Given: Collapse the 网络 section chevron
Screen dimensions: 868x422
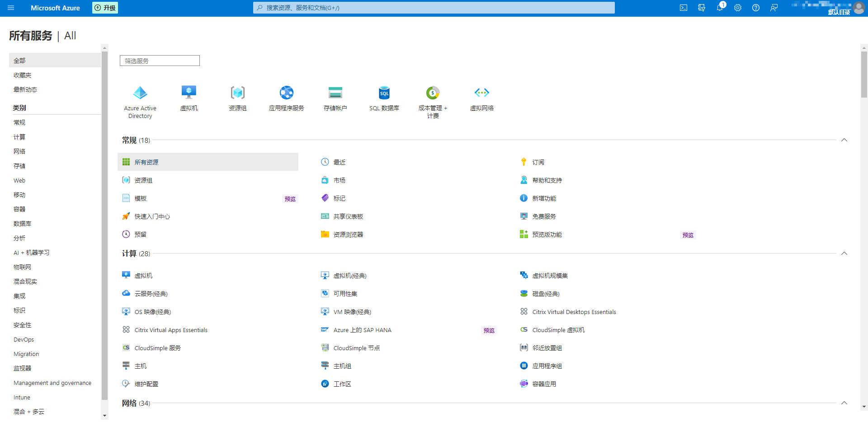Looking at the screenshot, I should pos(844,403).
